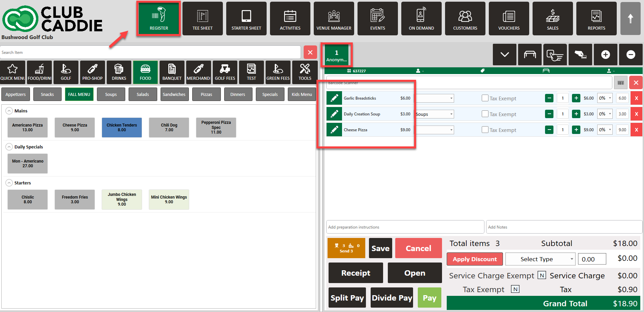
Task: Click the table icon above cart
Action: 530,55
